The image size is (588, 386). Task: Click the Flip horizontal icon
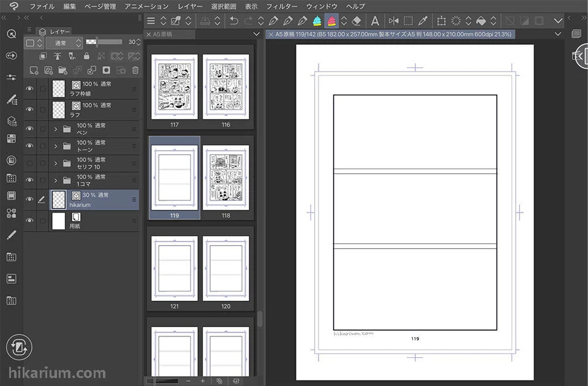pyautogui.click(x=393, y=21)
